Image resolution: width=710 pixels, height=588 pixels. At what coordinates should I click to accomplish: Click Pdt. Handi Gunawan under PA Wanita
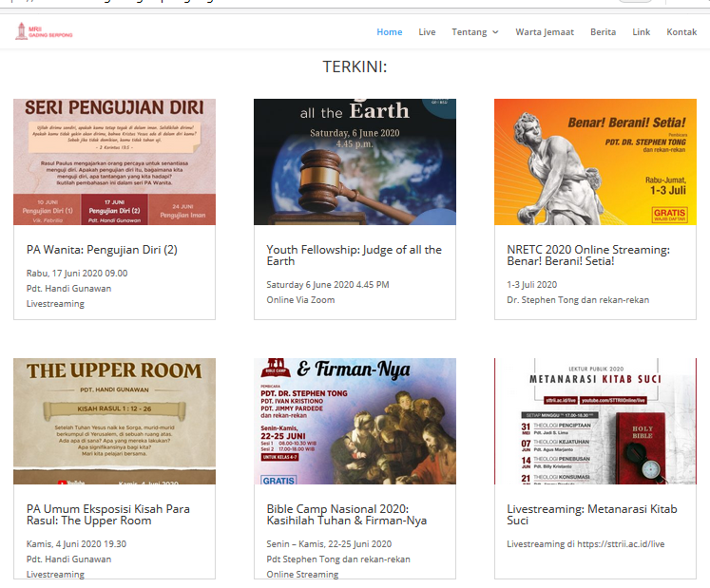coord(68,289)
